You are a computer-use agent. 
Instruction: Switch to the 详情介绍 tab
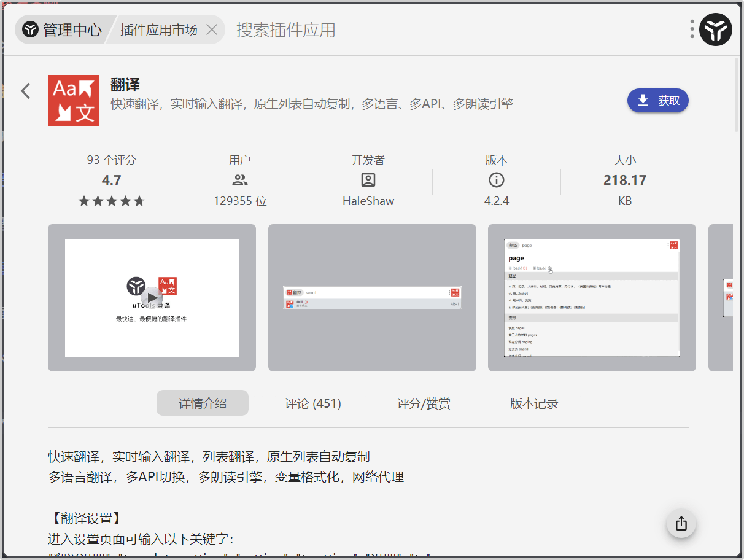203,403
